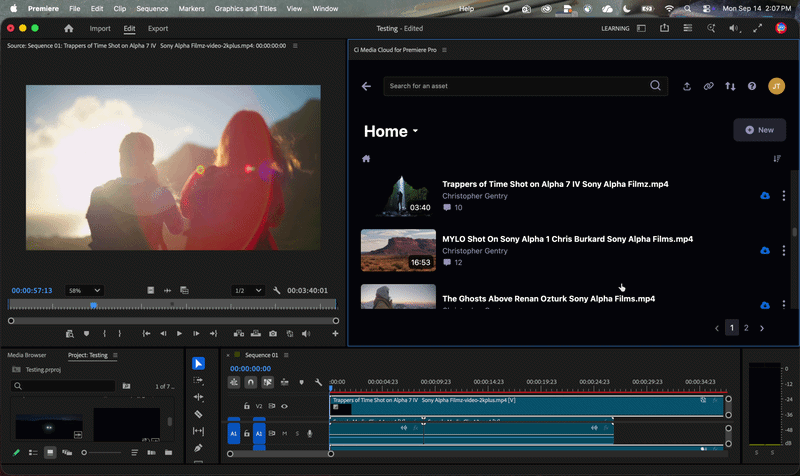Viewport: 800px width, 476px height.
Task: Toggle V2 track lock
Action: click(x=246, y=406)
